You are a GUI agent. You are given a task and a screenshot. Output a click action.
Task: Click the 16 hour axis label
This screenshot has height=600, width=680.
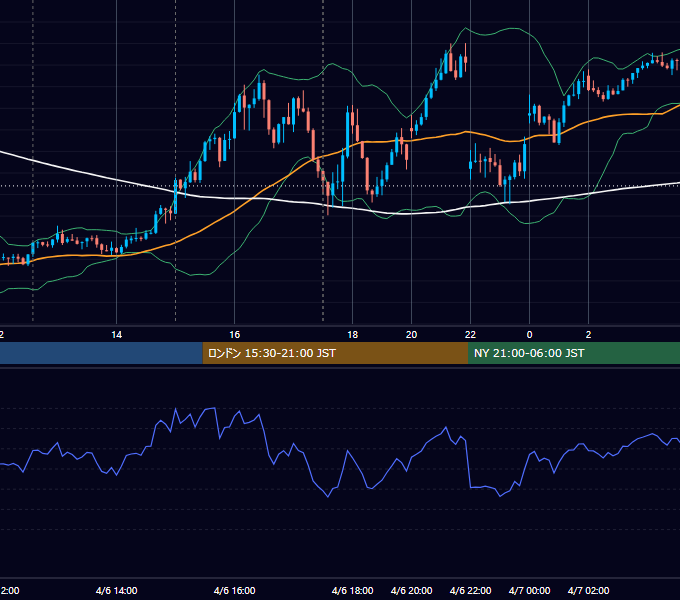click(235, 335)
